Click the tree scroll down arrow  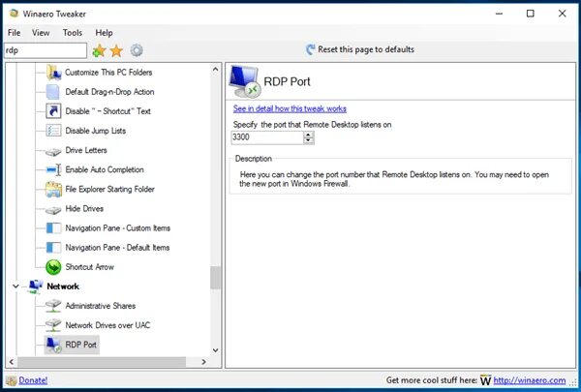click(215, 350)
